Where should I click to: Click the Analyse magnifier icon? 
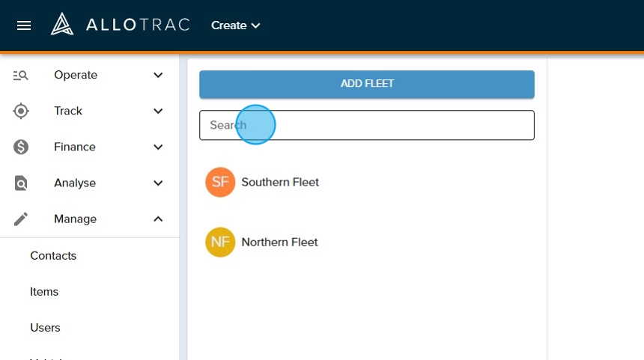21,183
